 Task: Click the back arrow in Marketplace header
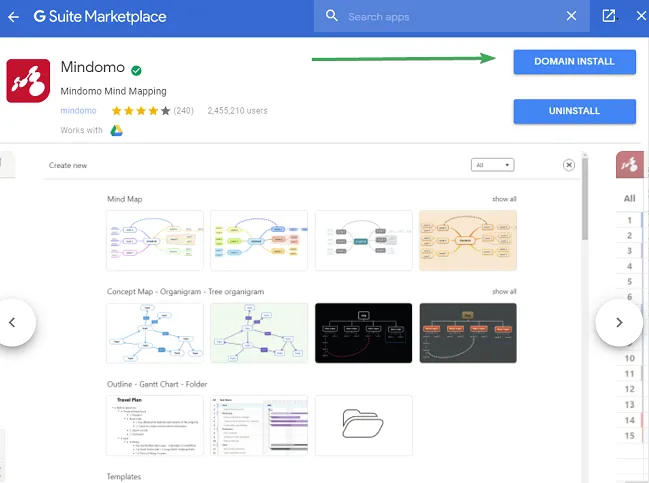(x=13, y=17)
